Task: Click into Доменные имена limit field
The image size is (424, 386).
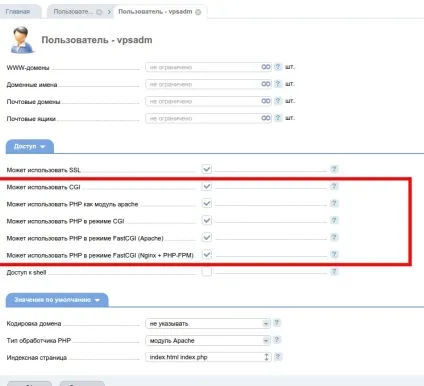Action: point(208,84)
